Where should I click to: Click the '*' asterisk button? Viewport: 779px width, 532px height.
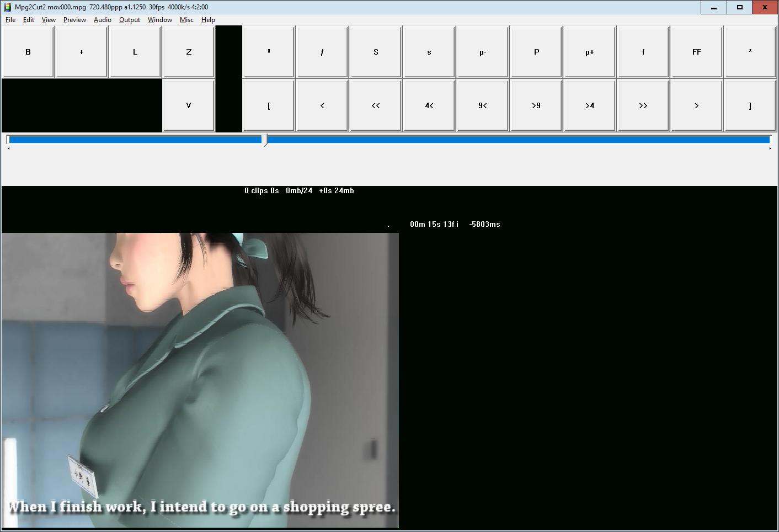point(750,52)
